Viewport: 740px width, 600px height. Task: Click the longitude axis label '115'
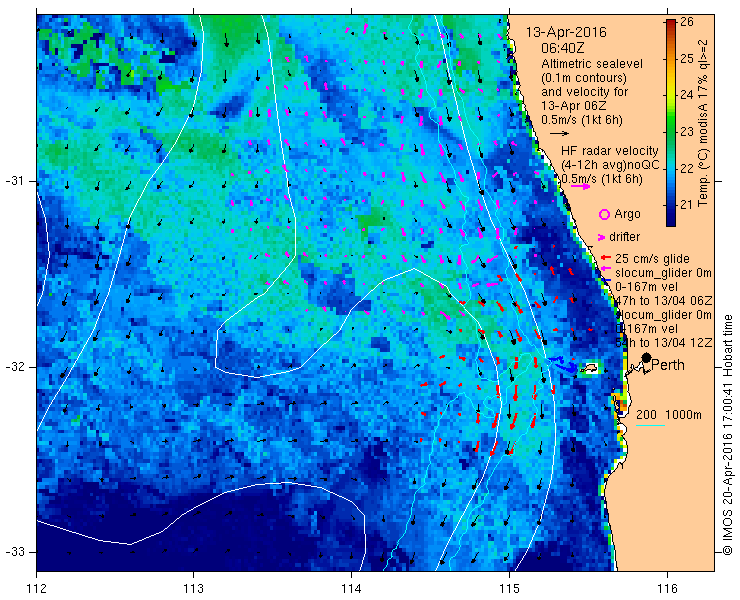click(509, 588)
